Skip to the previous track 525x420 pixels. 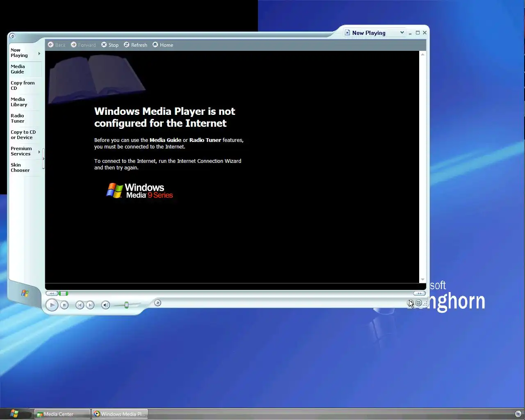80,305
